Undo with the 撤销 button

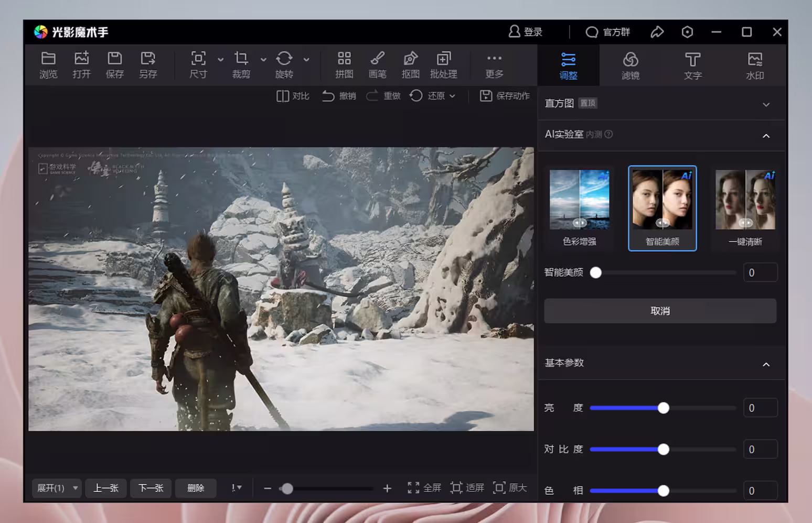point(339,96)
